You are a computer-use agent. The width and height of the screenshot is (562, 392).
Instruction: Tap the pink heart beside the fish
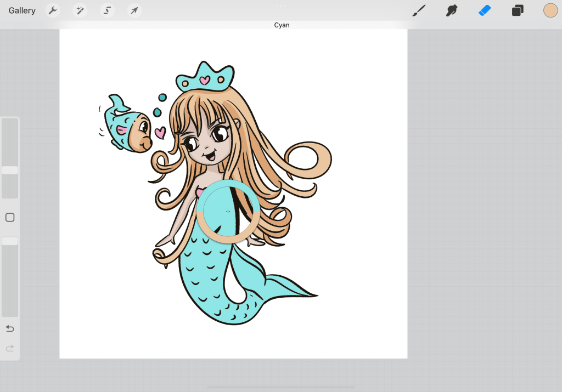click(160, 132)
